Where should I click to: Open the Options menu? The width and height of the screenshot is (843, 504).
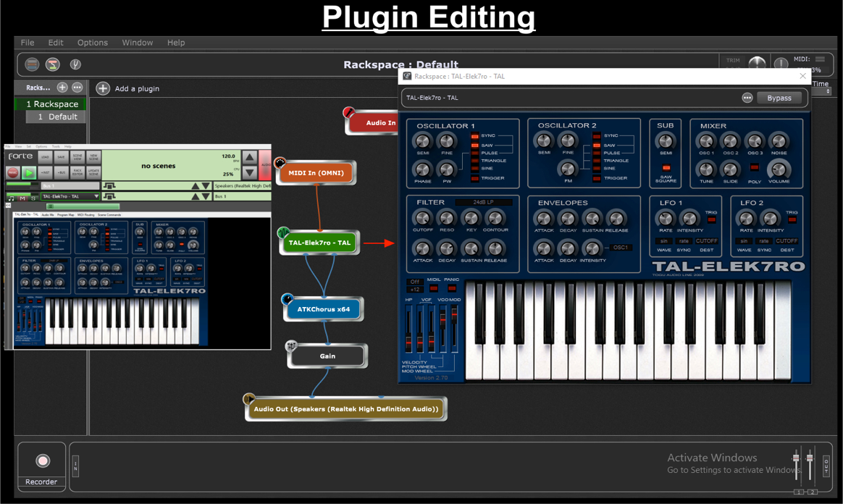coord(93,43)
